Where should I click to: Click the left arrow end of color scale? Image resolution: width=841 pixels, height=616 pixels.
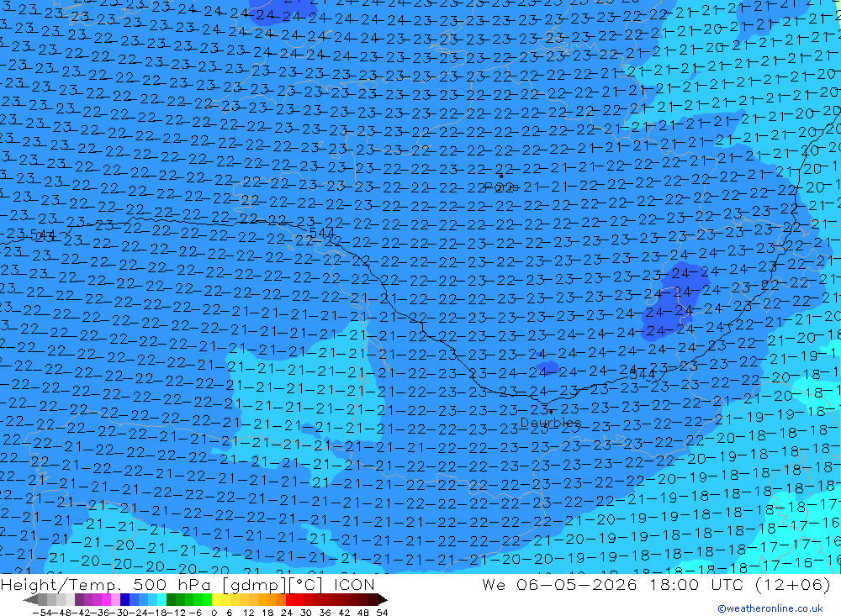[30, 599]
